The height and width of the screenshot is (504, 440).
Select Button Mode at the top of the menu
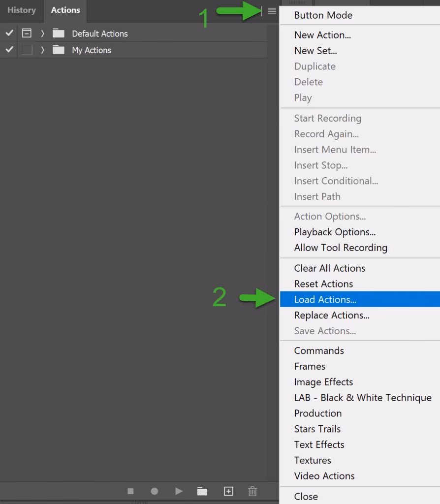pos(323,15)
